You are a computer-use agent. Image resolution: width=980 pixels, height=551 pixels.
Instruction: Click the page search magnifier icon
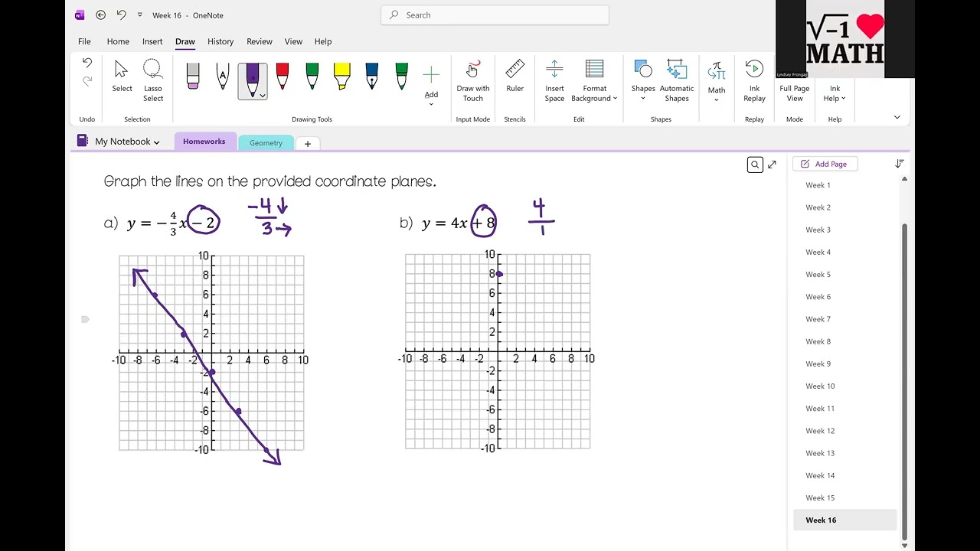pyautogui.click(x=755, y=165)
